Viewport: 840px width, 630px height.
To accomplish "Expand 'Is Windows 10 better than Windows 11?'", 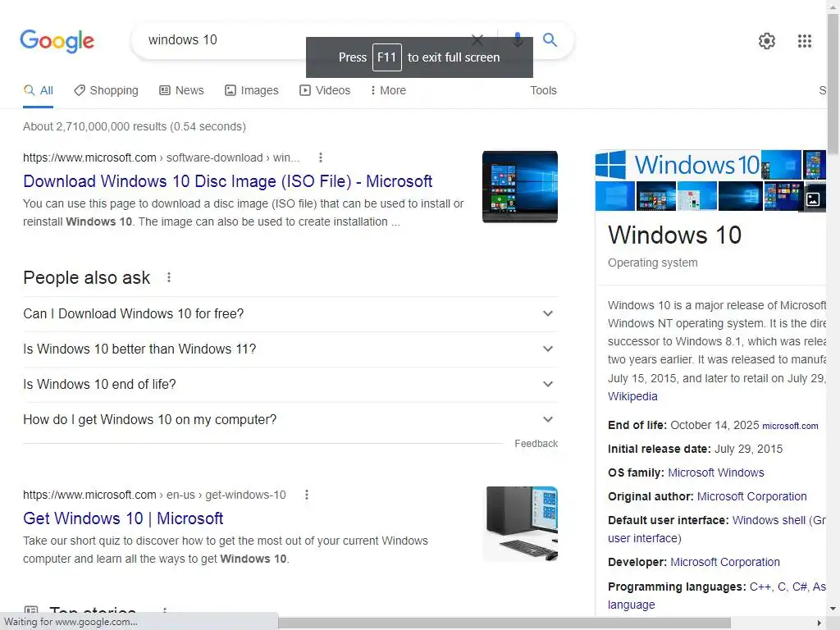I will (x=290, y=349).
